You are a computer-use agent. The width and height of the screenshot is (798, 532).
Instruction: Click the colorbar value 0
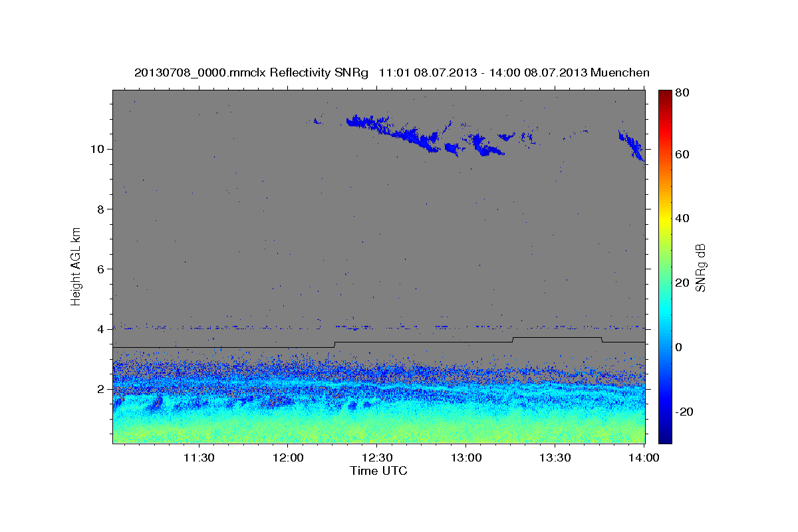(x=680, y=347)
